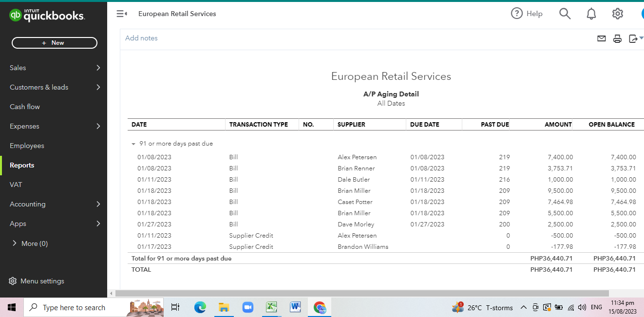Click the DATE column header
The height and width of the screenshot is (317, 644).
pos(139,125)
